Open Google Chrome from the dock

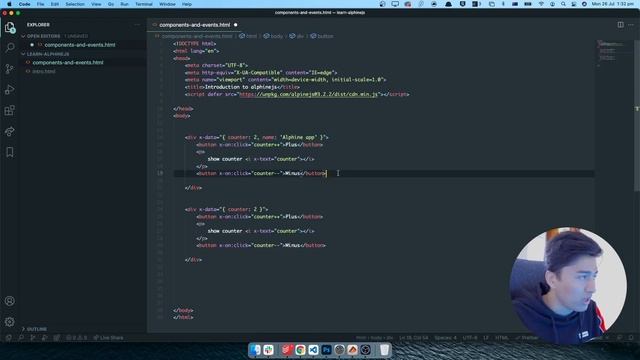(x=300, y=350)
